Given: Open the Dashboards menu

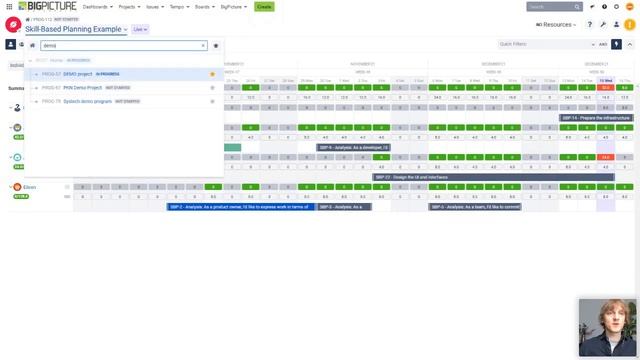Looking at the screenshot, I should [x=97, y=7].
